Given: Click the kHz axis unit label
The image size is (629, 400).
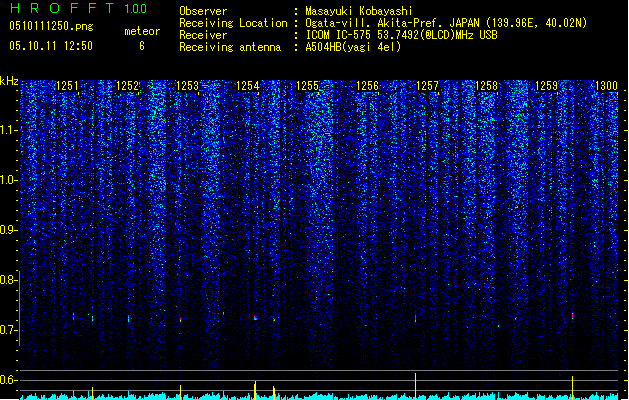Looking at the screenshot, I should 9,81.
